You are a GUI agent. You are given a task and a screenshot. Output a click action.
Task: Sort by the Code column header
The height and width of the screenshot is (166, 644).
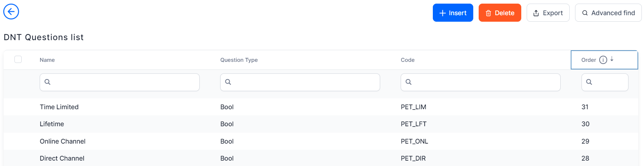[408, 60]
